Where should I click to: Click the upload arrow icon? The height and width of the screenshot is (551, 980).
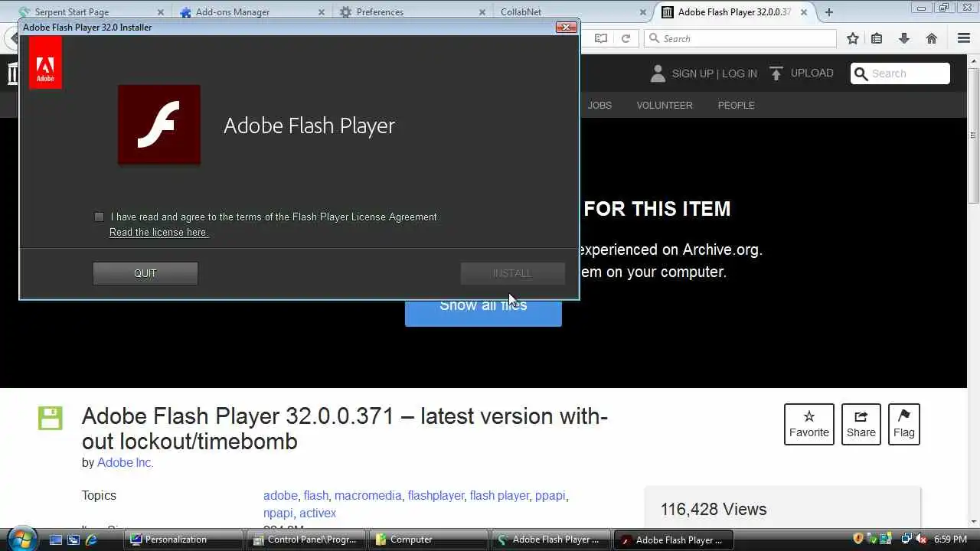[x=776, y=73]
